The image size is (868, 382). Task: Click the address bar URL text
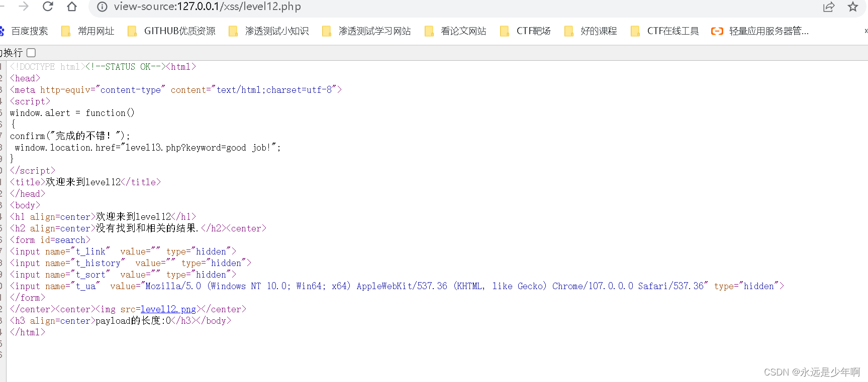coord(207,7)
